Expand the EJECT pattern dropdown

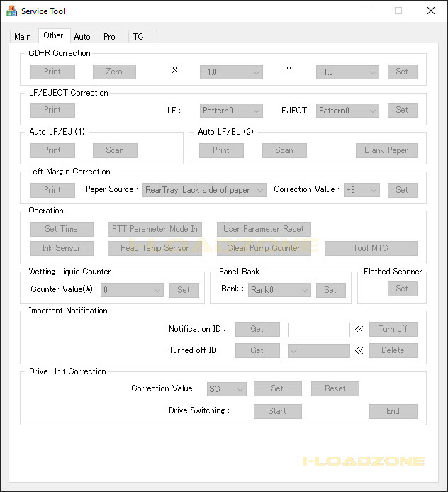click(347, 111)
